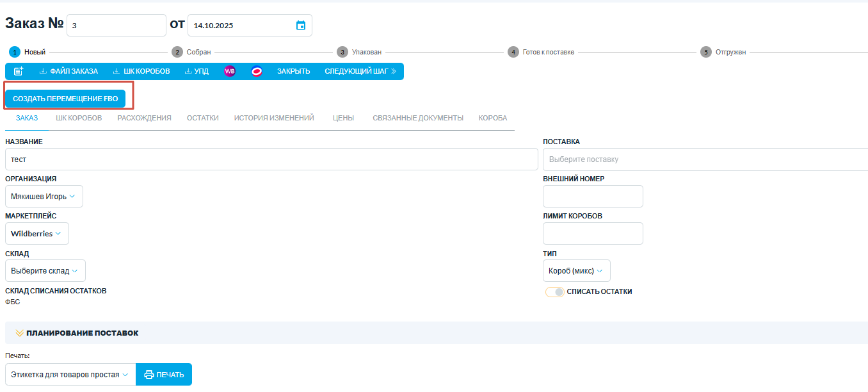868x392 pixels.
Task: Click the Wildberries WB round icon
Action: click(x=230, y=71)
